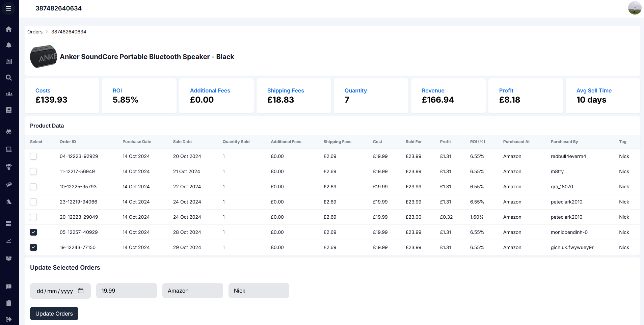Click buyer name gich.uk.fwywuey9r
644x325 pixels.
tap(572, 247)
